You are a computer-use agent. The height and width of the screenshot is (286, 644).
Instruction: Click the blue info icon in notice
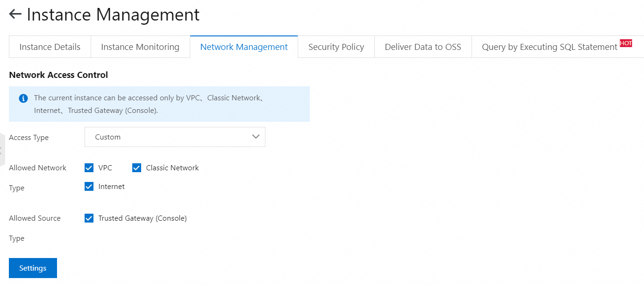click(x=23, y=98)
